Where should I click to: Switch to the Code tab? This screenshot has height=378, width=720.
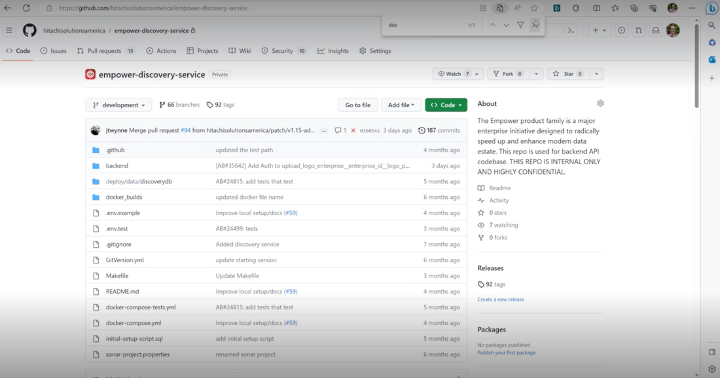tap(18, 51)
